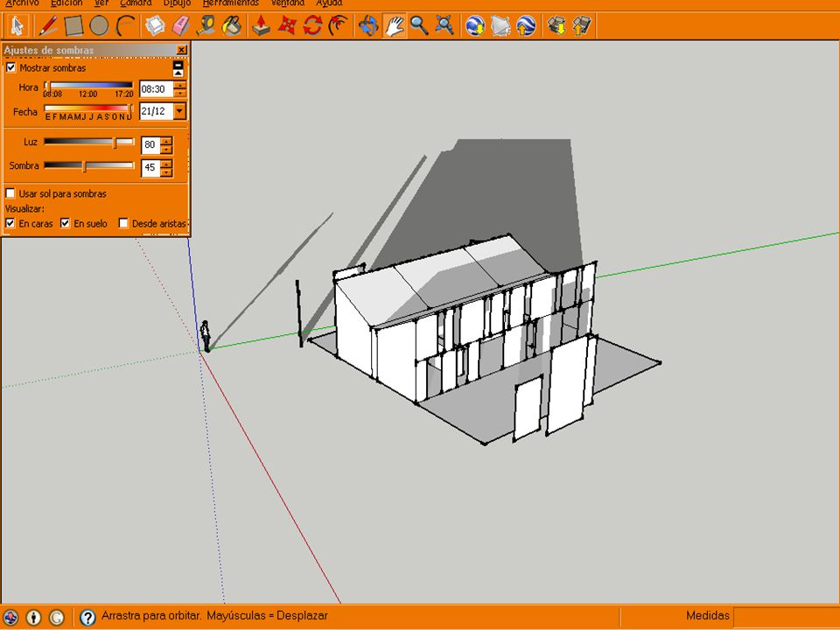The height and width of the screenshot is (630, 840).
Task: Click the globe icon in the status bar
Action: click(x=10, y=617)
